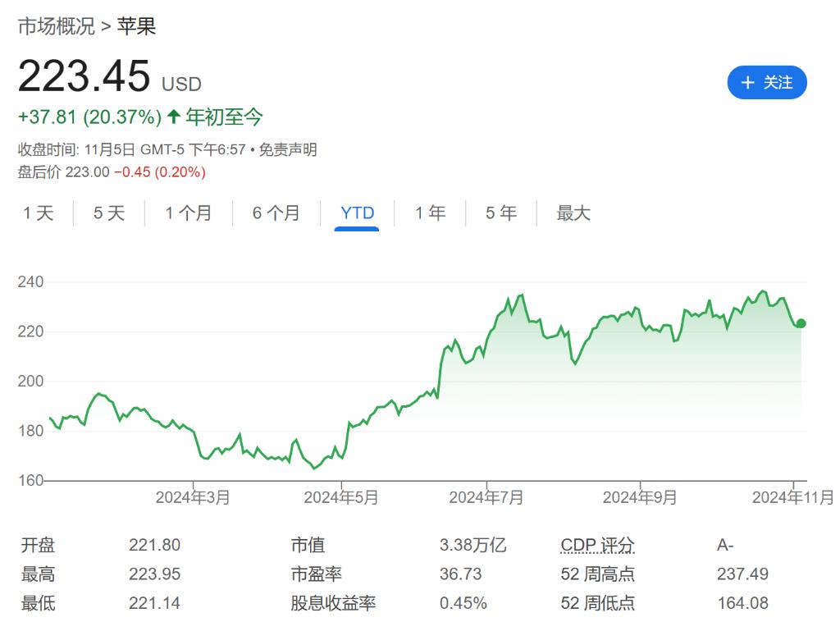Click the 52 周低点 value 164.08
The image size is (840, 631).
(x=742, y=603)
